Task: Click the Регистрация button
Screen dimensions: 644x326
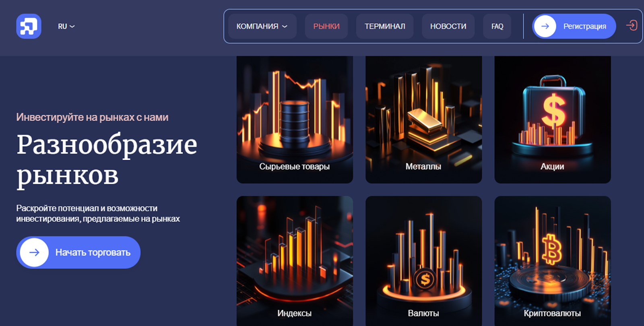Action: 574,26
